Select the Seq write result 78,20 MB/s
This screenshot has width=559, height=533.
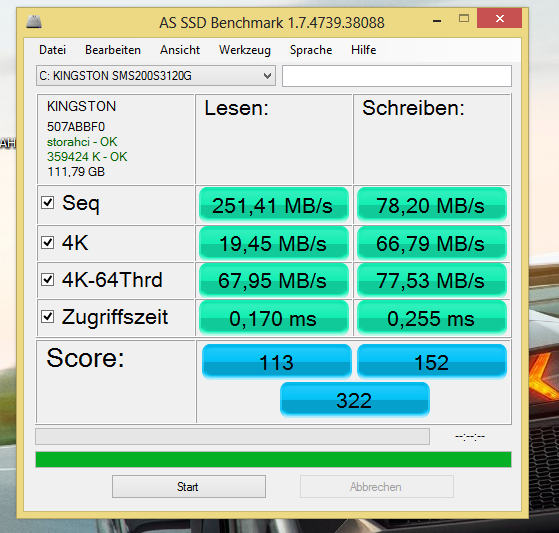click(431, 205)
